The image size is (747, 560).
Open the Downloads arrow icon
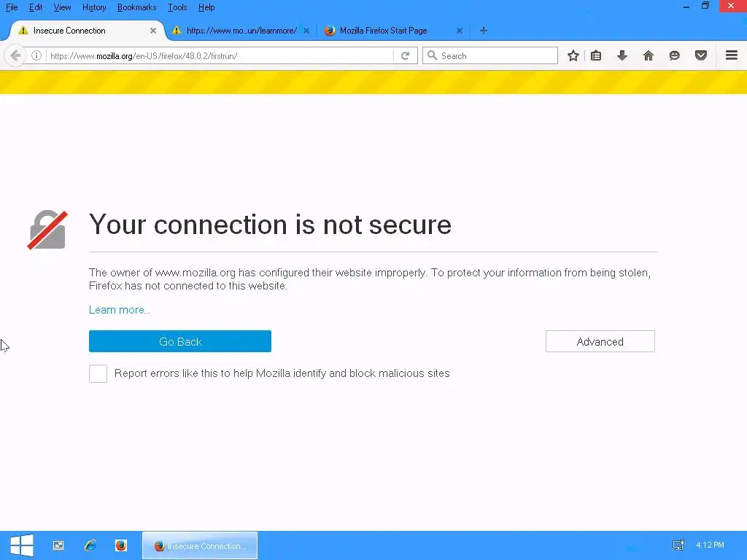(x=622, y=55)
